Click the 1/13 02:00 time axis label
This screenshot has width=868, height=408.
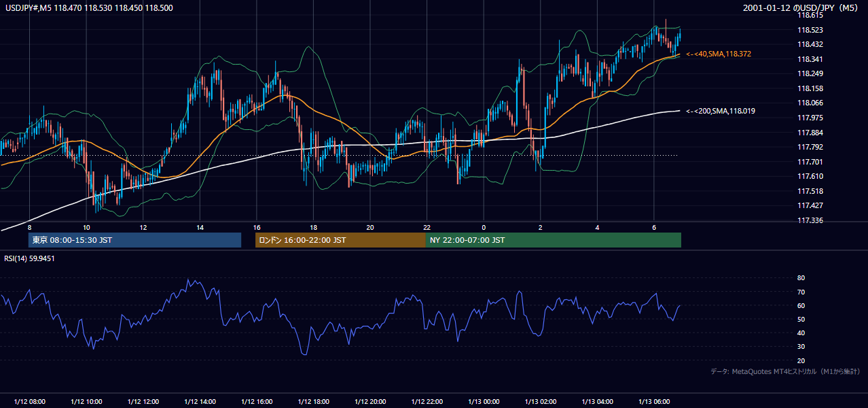coord(541,402)
